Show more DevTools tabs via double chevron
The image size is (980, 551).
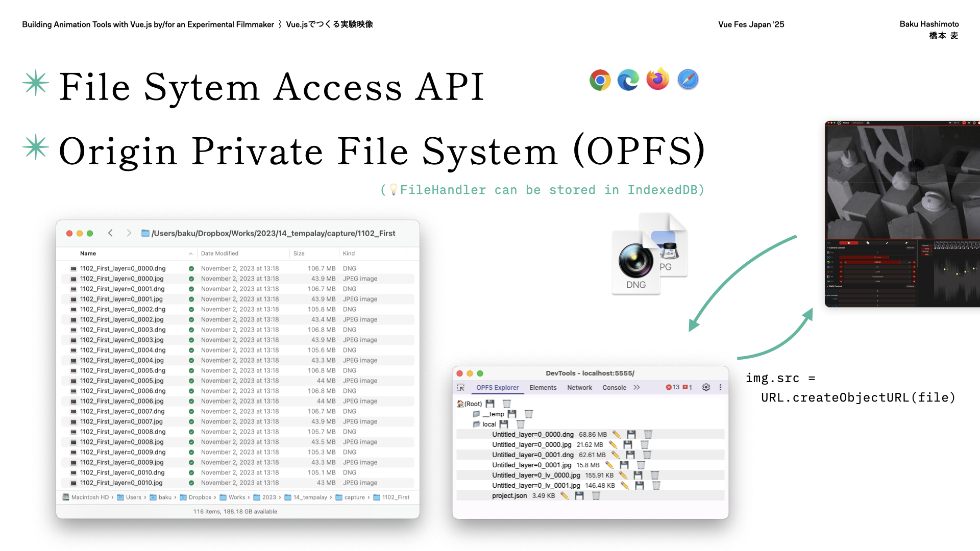pyautogui.click(x=636, y=388)
